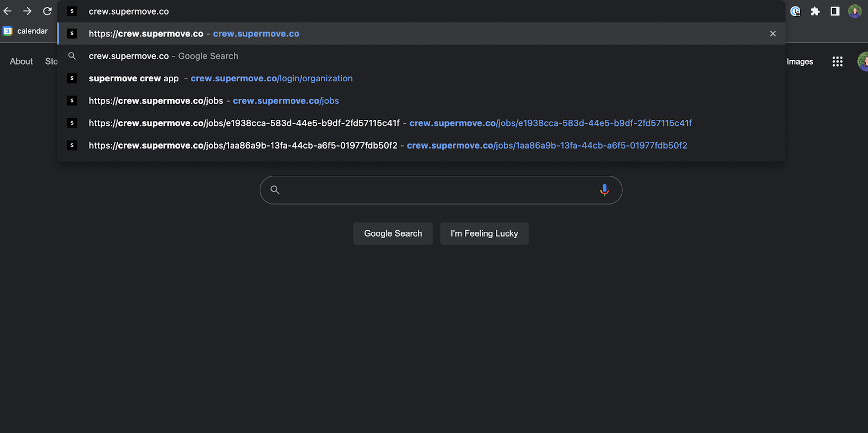The image size is (868, 433).
Task: Pick the crew.supermove.co/jobs suggestion
Action: tap(214, 101)
